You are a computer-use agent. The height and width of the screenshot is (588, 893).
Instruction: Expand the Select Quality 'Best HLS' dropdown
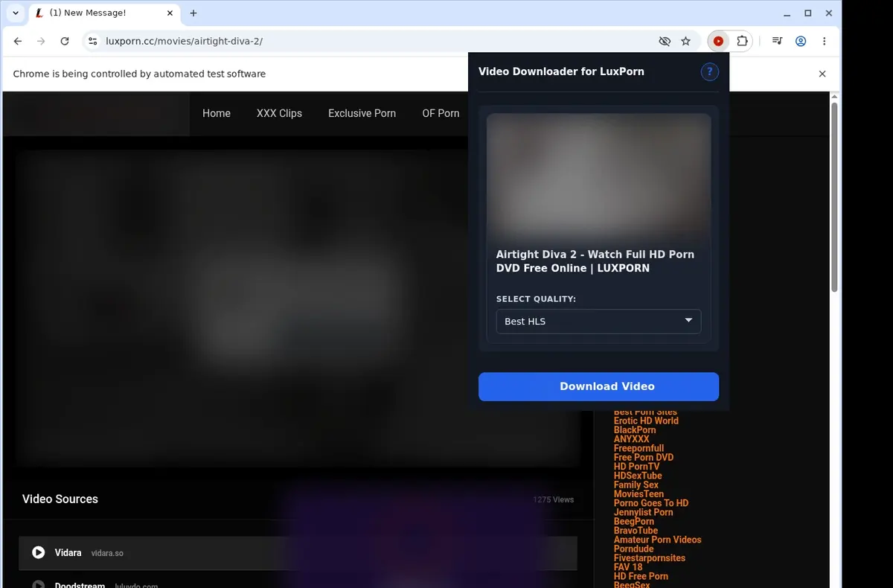pos(598,322)
